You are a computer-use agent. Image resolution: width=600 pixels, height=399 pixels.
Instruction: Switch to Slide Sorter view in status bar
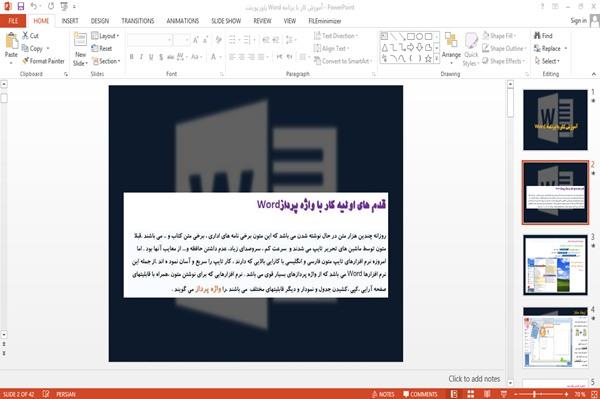470,394
